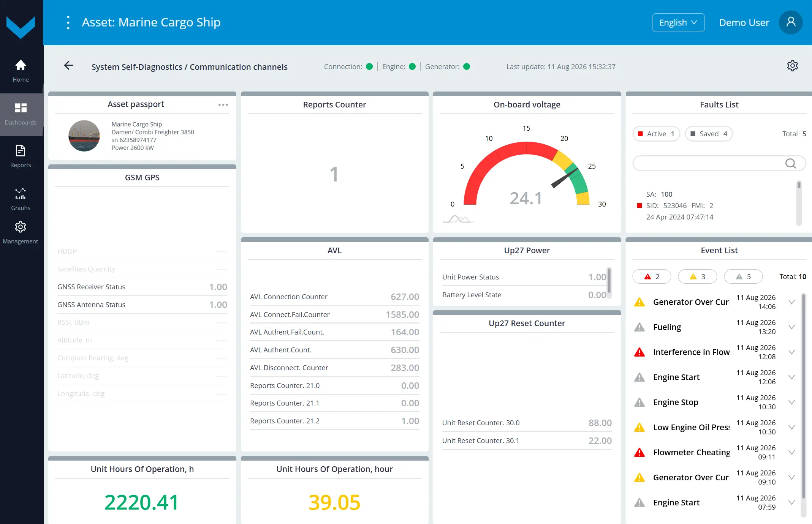Expand the Generator Over Cur 14:06 event

point(791,302)
